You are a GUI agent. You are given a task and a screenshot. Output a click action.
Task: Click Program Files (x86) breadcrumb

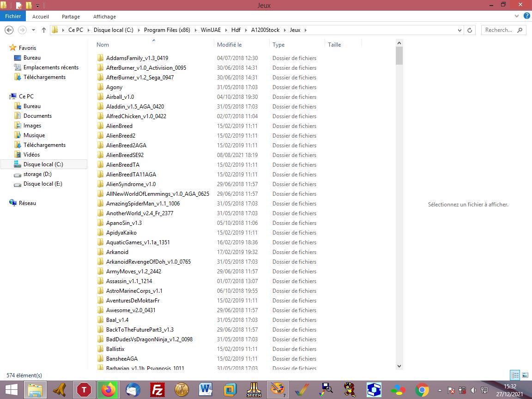coord(167,30)
